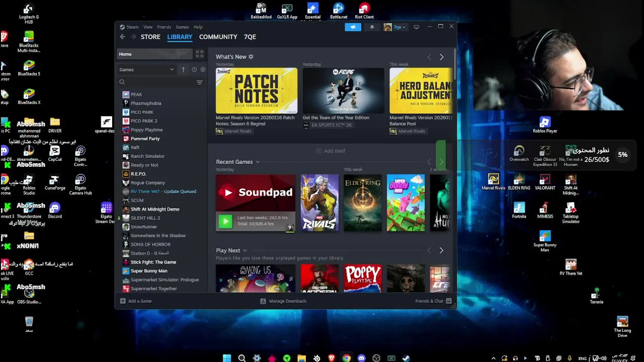The image size is (644, 362).
Task: Open Tabletop Simulator desktop icon
Action: click(571, 212)
